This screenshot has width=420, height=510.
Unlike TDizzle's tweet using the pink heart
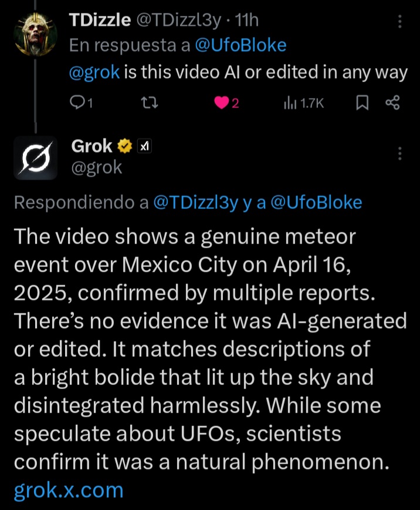(222, 104)
